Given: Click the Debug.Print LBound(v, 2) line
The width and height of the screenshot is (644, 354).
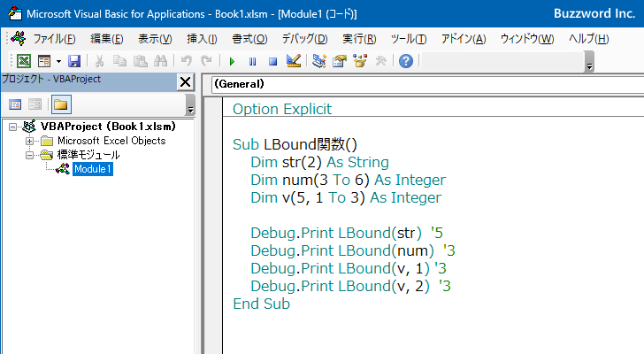Looking at the screenshot, I should coord(350,286).
